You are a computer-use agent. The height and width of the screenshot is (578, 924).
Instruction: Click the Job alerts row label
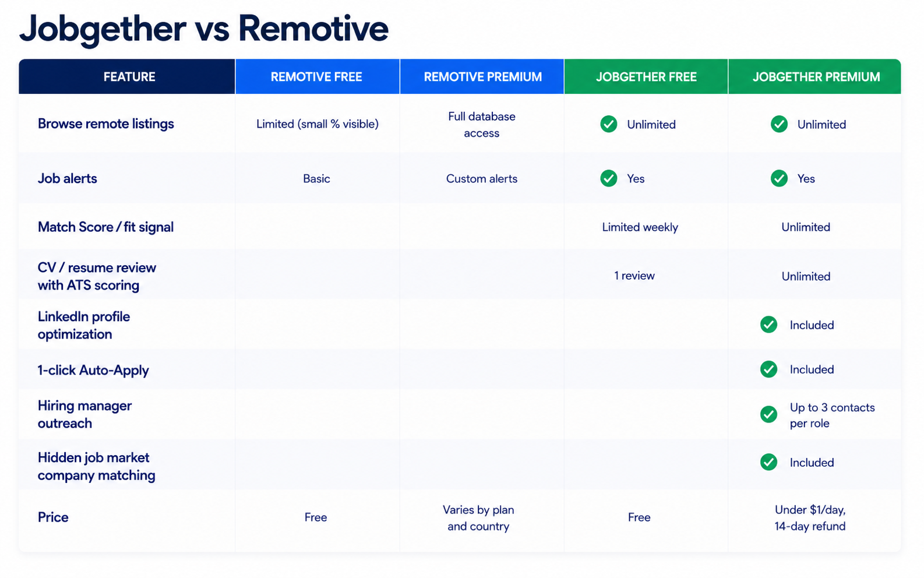click(68, 178)
